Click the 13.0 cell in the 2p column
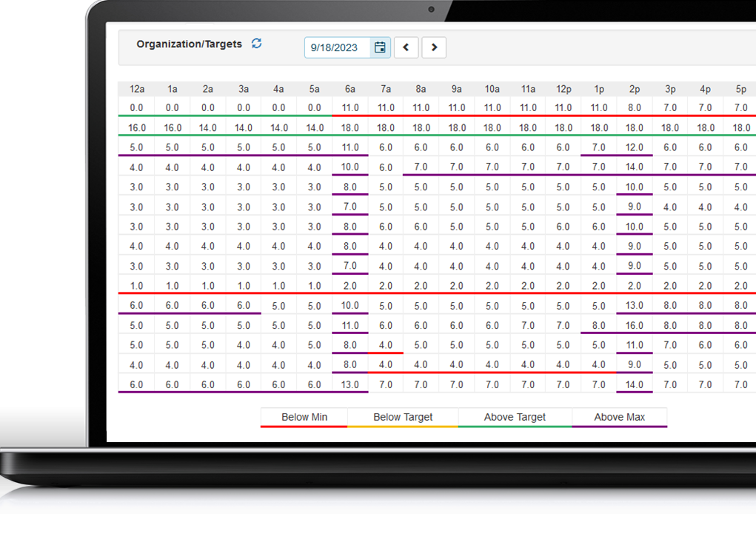 tap(635, 305)
